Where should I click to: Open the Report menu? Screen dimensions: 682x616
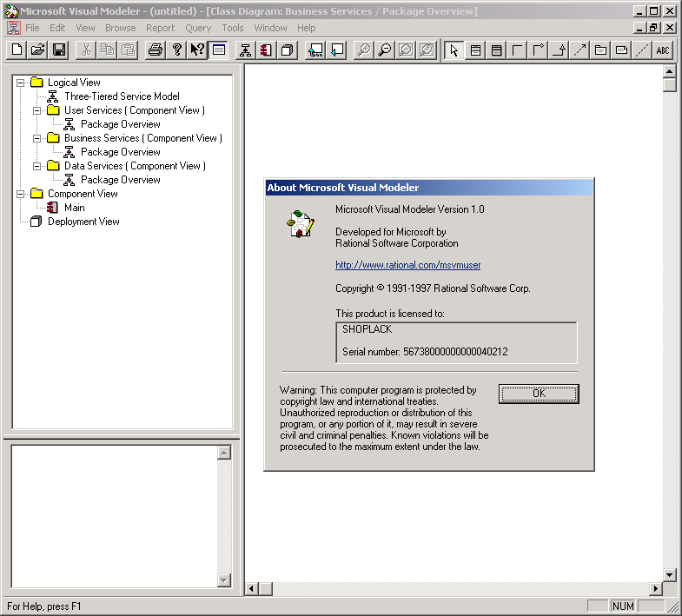point(160,28)
